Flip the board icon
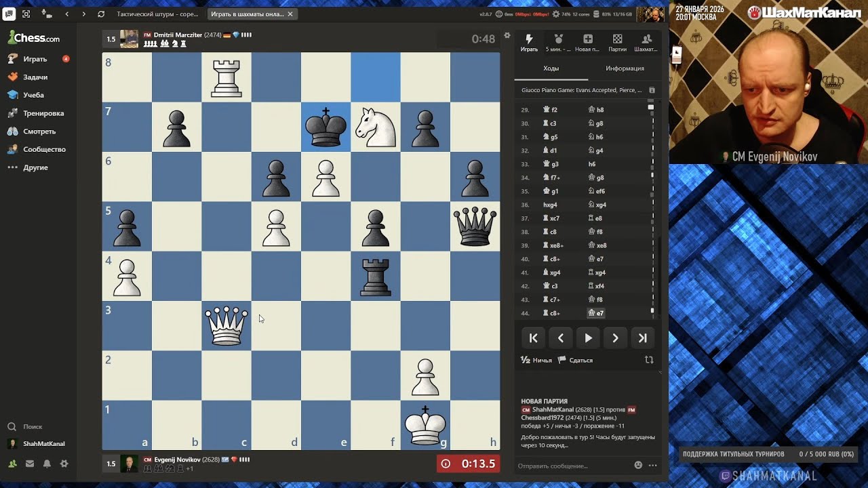Screen dimensions: 868x488 coord(649,360)
